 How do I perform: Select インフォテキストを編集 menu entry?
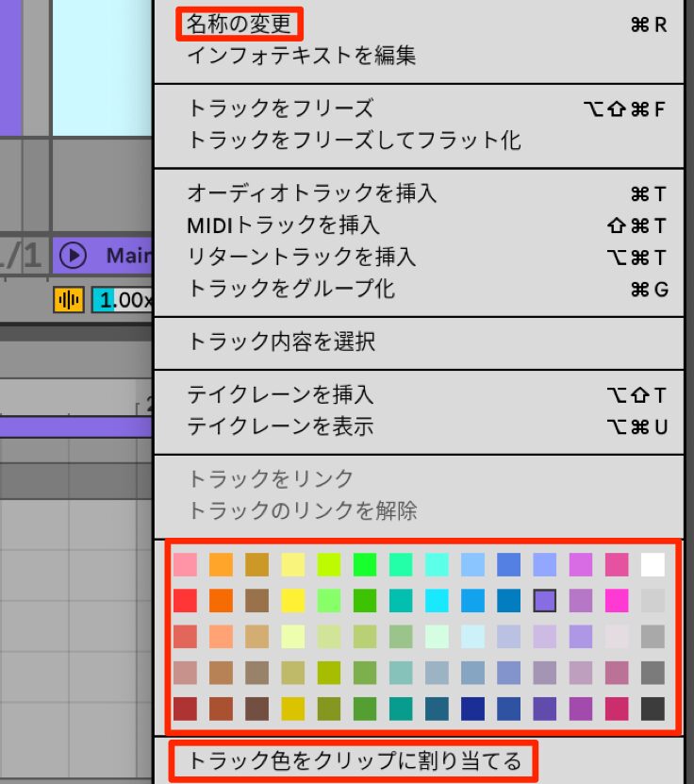click(x=301, y=56)
